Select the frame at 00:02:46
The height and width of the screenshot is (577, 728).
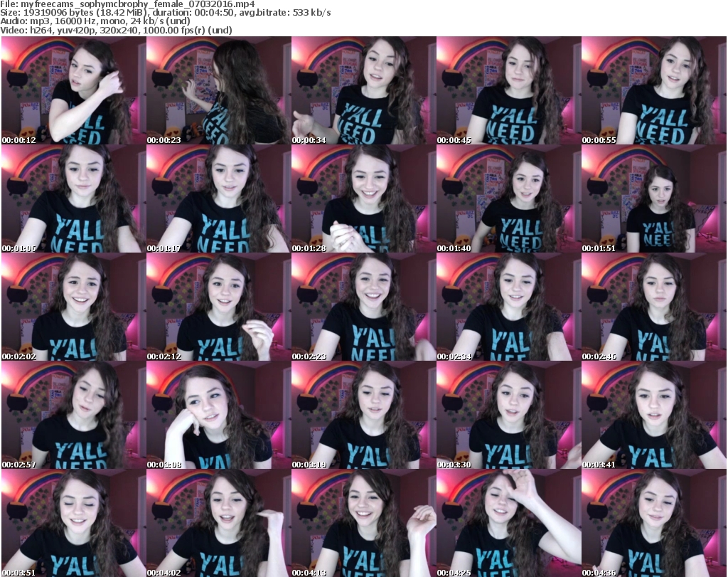(x=654, y=307)
